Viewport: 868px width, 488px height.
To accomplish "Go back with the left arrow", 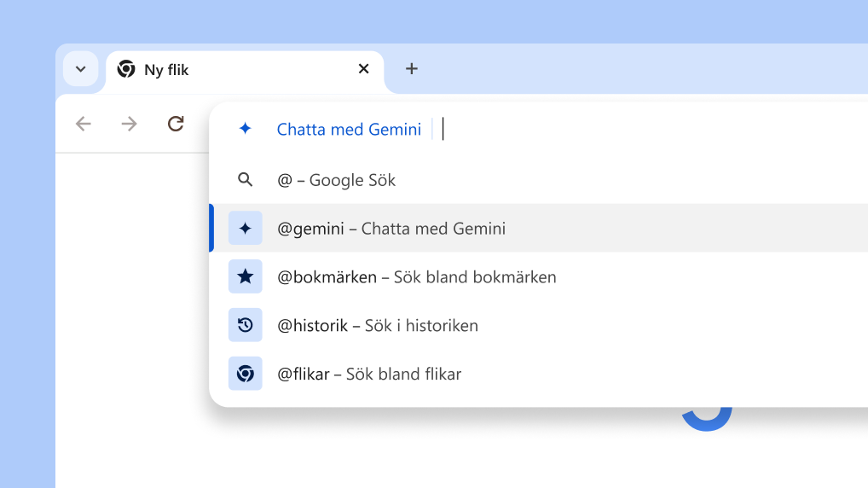I will (x=83, y=124).
